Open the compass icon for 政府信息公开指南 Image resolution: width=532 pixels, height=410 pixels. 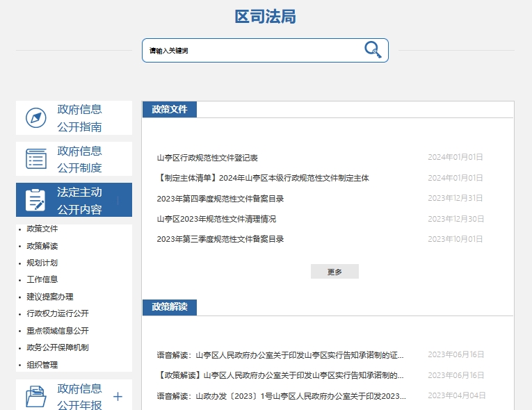point(36,117)
